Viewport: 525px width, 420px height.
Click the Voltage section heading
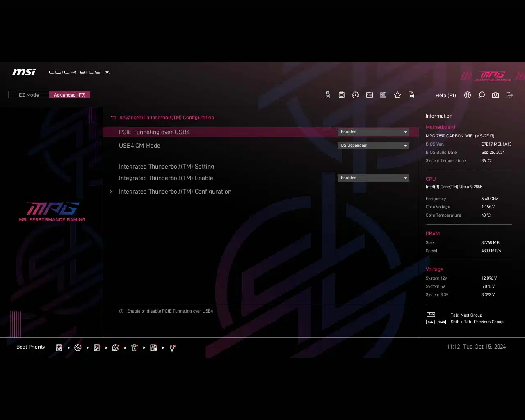click(434, 269)
